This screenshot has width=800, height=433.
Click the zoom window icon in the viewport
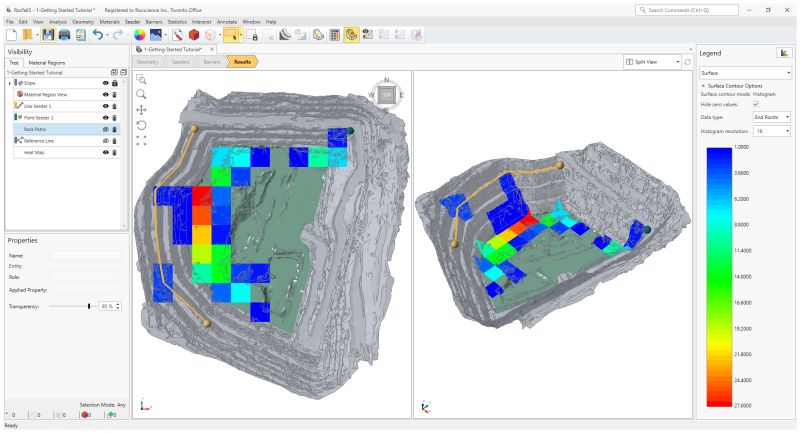point(141,80)
